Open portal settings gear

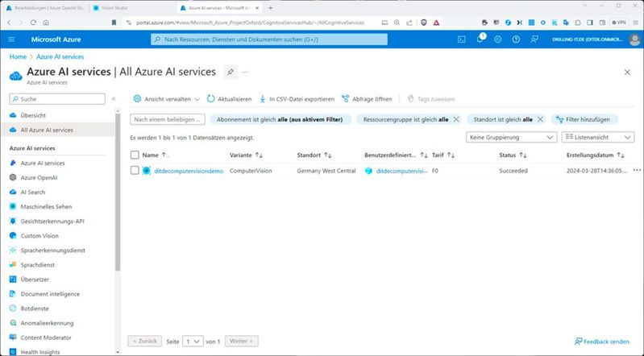click(498, 39)
